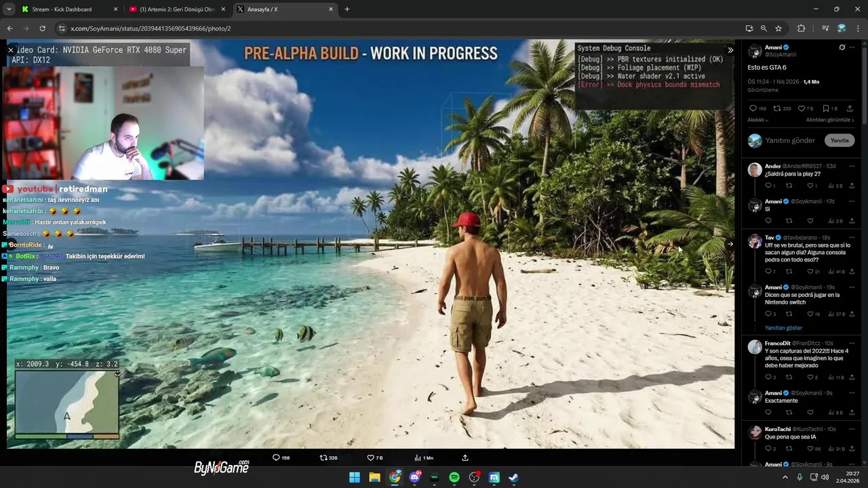868x488 pixels.
Task: Collapse the reply sidebar with double-chevron icon
Action: click(x=730, y=50)
